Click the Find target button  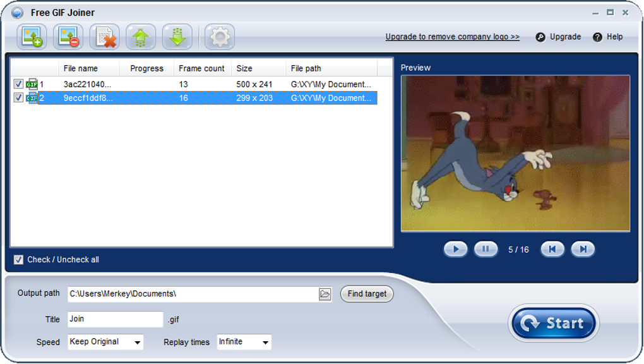(367, 294)
